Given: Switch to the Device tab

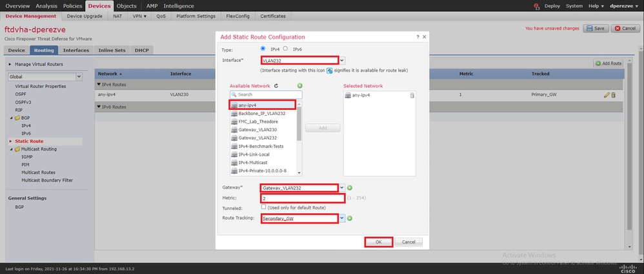Looking at the screenshot, I should pyautogui.click(x=16, y=50).
